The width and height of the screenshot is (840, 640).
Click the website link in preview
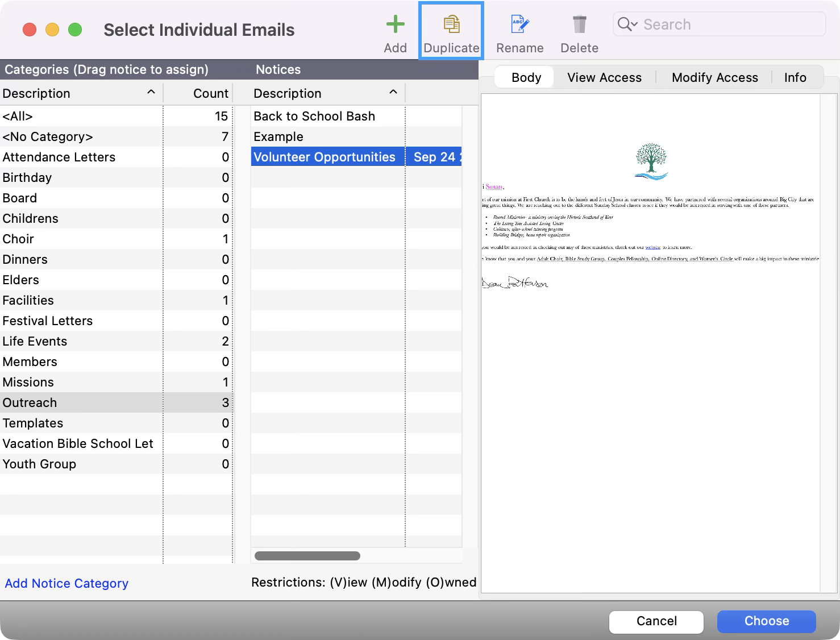653,247
